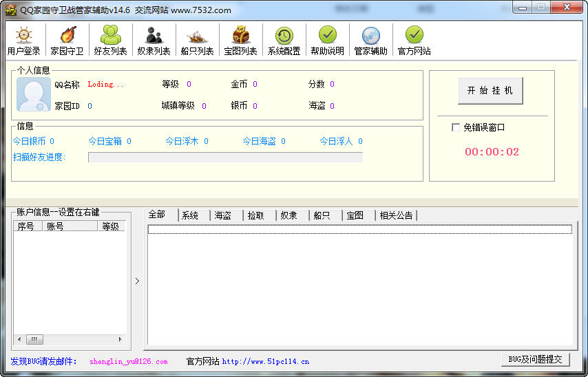Close the QQ家园守卫战 window
Viewport: 588px width, 377px height.
[x=567, y=8]
